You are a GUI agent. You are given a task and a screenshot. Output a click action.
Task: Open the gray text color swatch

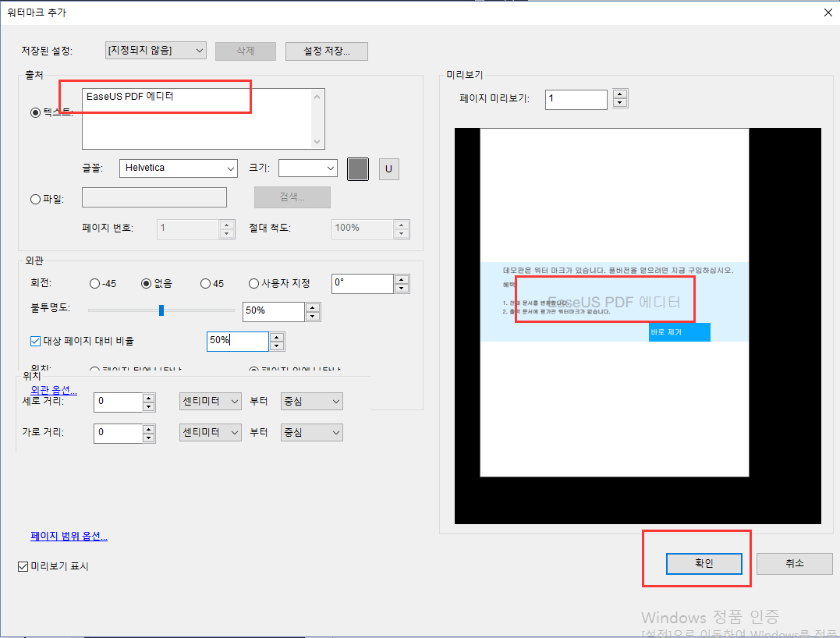[358, 169]
